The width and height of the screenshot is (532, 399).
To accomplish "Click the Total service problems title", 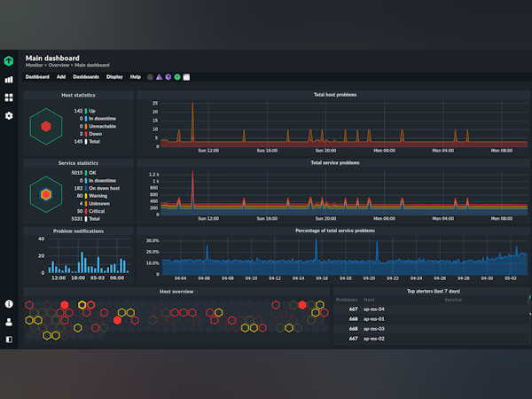I will click(335, 163).
